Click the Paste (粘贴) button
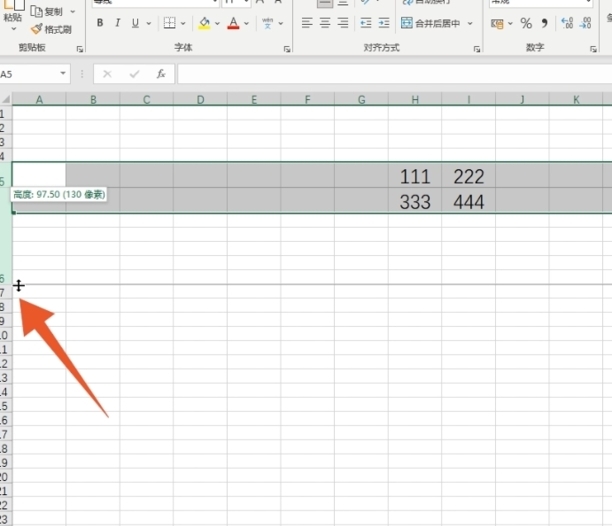The width and height of the screenshot is (612, 526). (12, 11)
